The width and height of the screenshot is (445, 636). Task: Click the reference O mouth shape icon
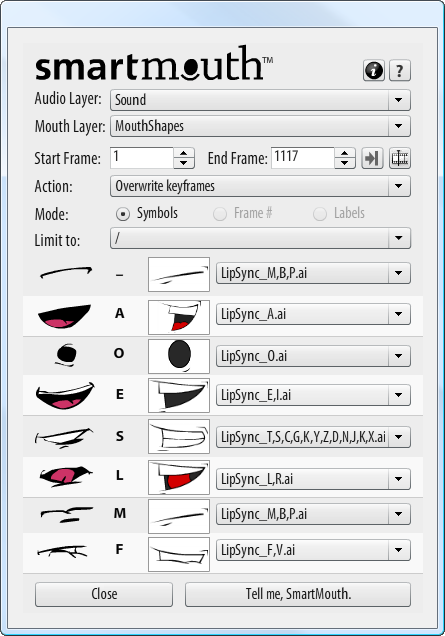[x=66, y=355]
